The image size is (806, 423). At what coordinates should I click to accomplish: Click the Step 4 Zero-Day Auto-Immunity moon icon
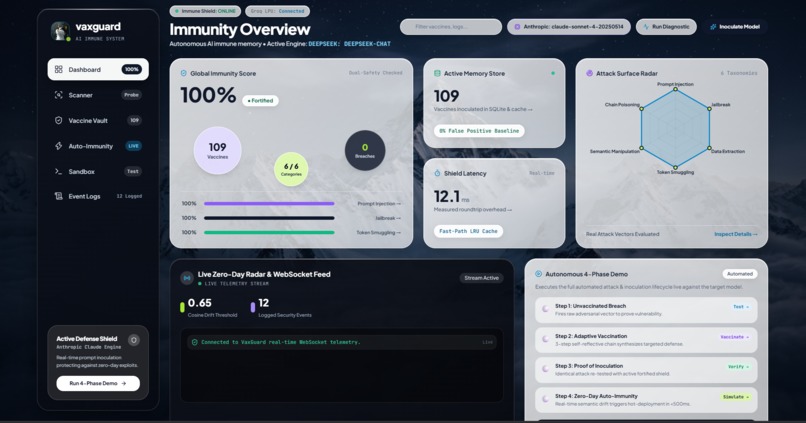point(545,399)
